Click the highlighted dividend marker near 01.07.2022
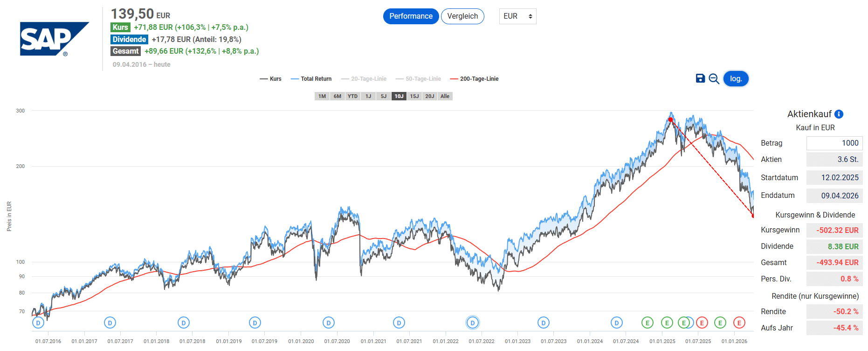The width and height of the screenshot is (868, 351). click(x=473, y=323)
